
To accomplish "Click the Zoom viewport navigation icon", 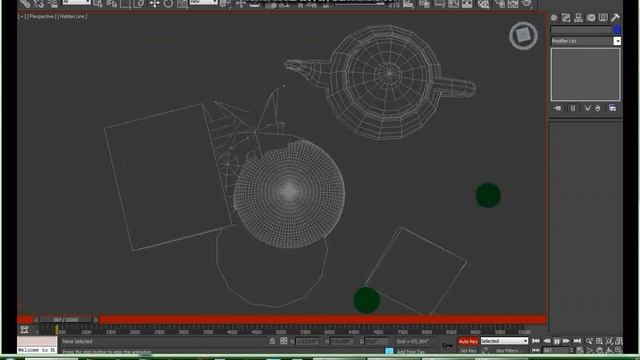I will [x=589, y=341].
